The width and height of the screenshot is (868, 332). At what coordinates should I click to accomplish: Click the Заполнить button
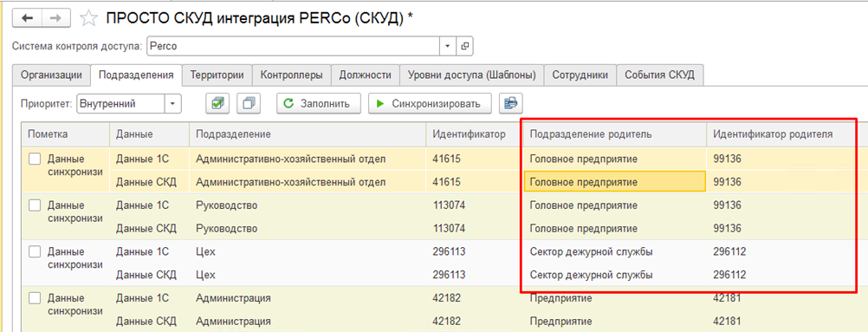319,104
